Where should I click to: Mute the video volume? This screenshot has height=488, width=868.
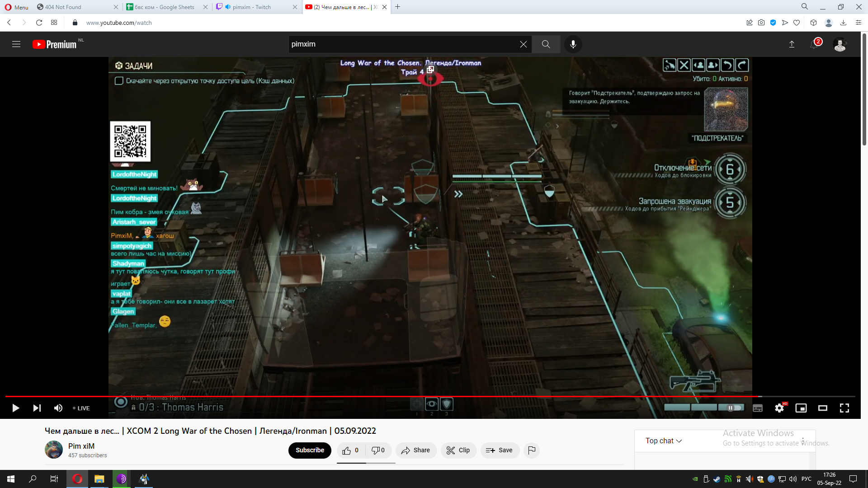pyautogui.click(x=58, y=408)
